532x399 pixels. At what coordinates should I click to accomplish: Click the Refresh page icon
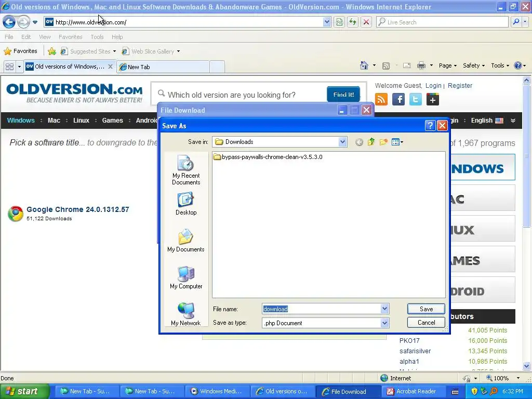click(353, 22)
